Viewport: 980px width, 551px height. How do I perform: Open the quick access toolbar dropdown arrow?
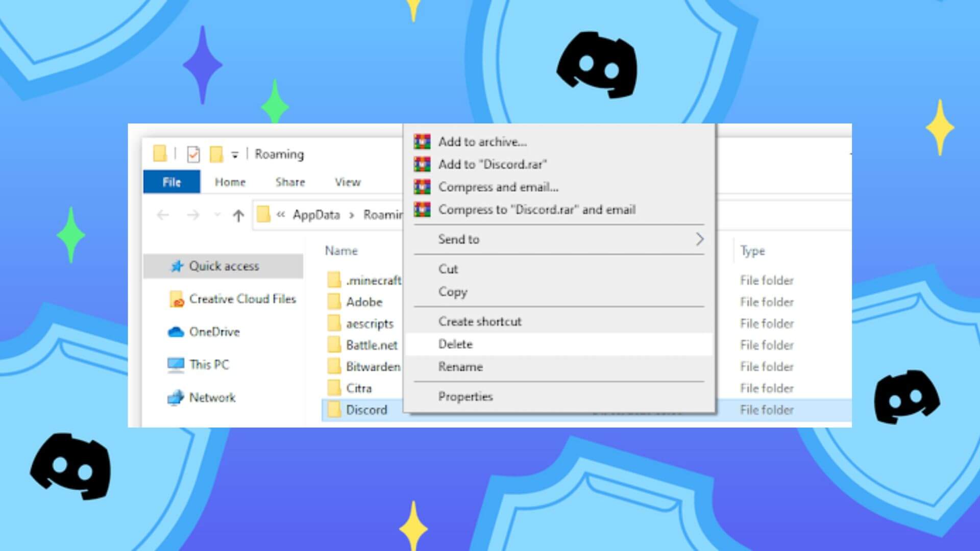[x=235, y=155]
